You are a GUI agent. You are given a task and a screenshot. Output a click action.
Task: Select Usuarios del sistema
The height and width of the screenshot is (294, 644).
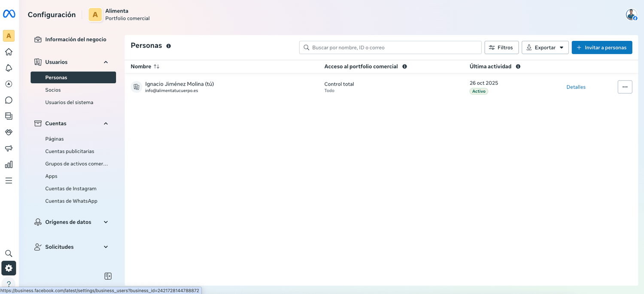pyautogui.click(x=69, y=102)
